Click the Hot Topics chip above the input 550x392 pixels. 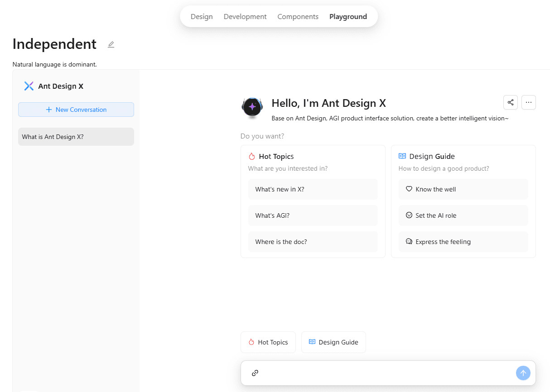[x=268, y=342]
